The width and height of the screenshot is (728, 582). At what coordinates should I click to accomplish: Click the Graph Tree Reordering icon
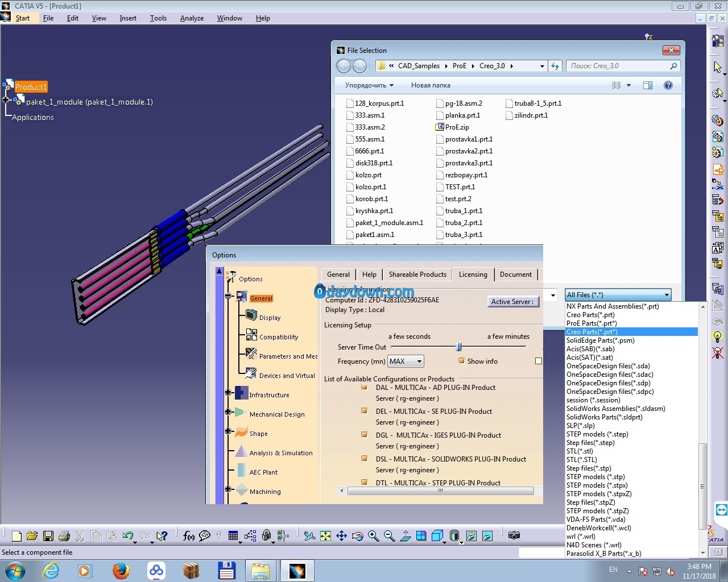[x=718, y=200]
